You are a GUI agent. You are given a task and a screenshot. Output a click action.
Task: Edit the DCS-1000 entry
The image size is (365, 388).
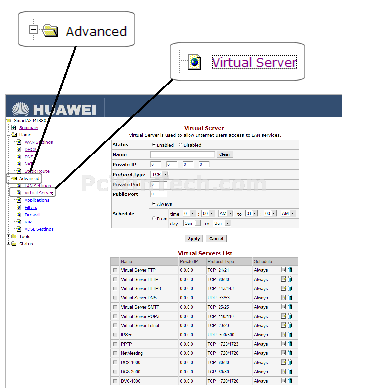click(283, 362)
